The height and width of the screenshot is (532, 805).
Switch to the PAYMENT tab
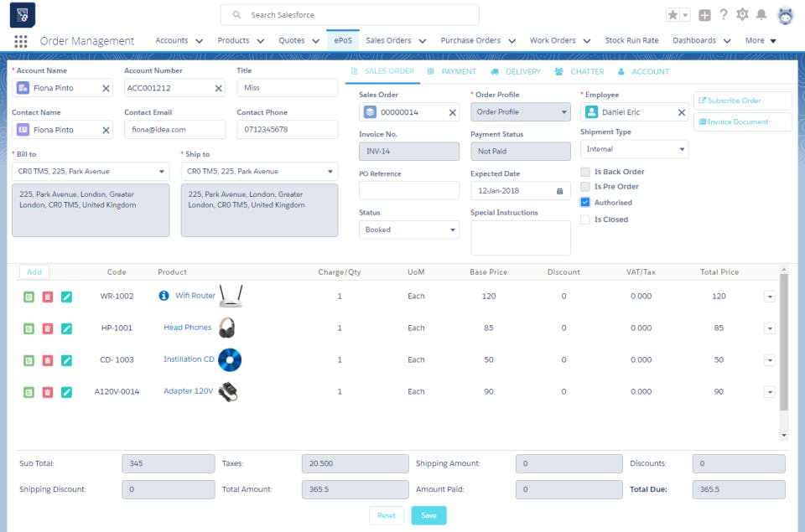[x=452, y=72]
